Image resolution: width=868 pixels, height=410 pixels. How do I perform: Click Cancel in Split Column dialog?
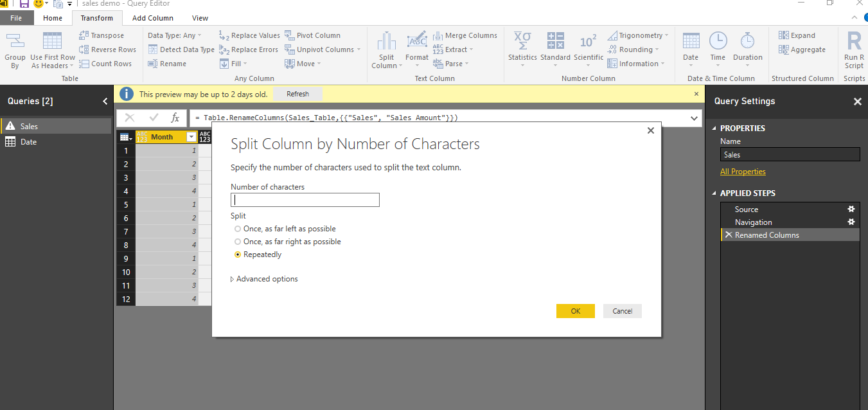click(623, 311)
